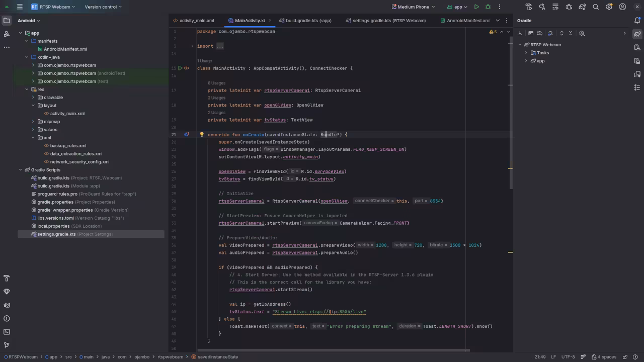Run the app with the green play button

pos(476,7)
